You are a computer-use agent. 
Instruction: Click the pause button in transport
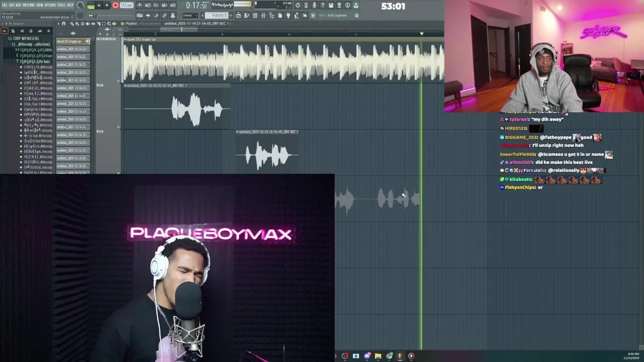coord(99,6)
